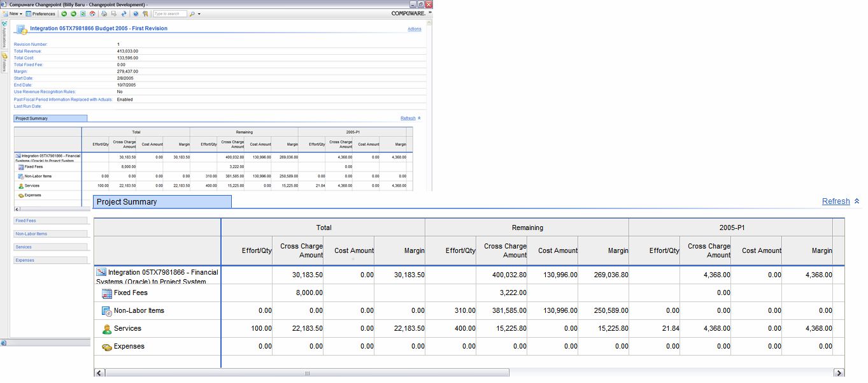The width and height of the screenshot is (868, 383).
Task: Open the Applications side tab
Action: (4, 34)
